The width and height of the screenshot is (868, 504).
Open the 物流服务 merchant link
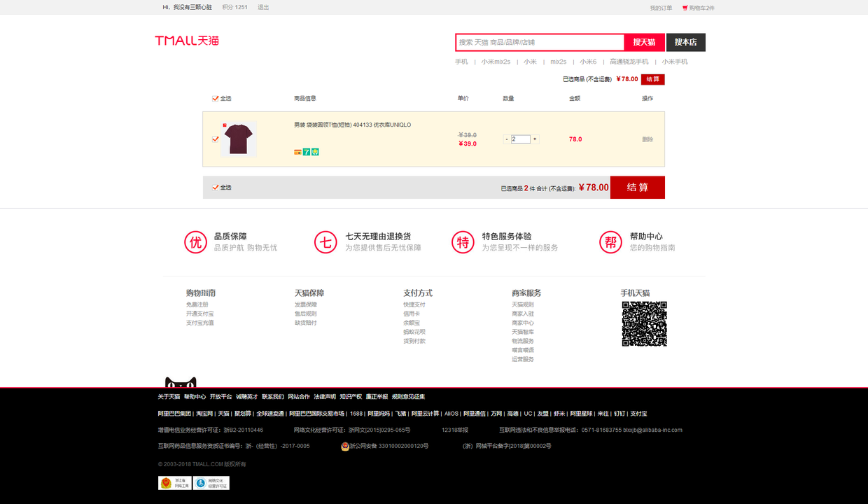click(x=523, y=342)
